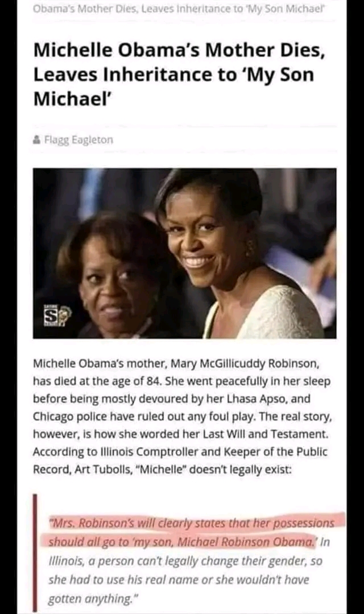Open the article's featured photo

(x=184, y=253)
